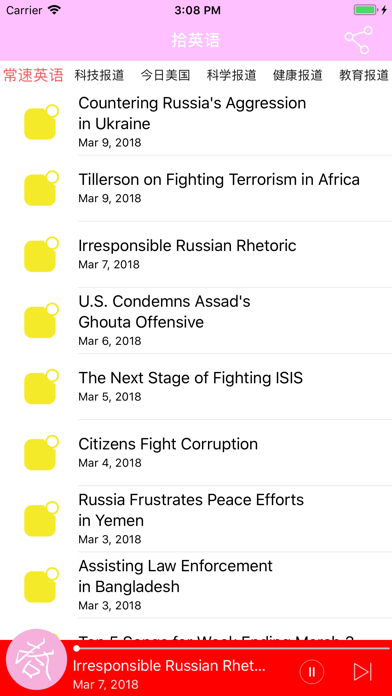Pause the currently playing audio

click(312, 672)
